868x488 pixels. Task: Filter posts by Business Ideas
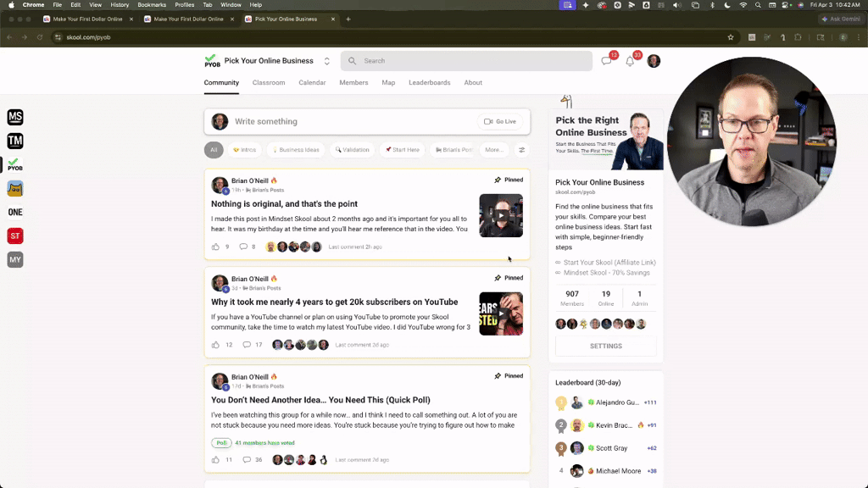click(296, 149)
